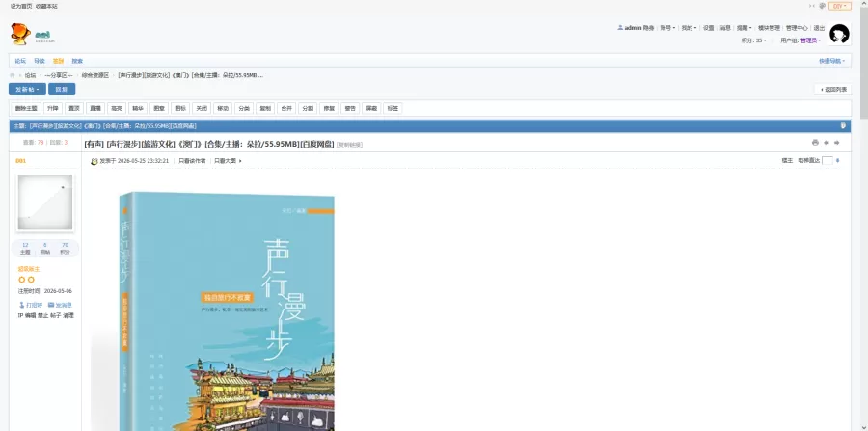Image resolution: width=868 pixels, height=431 pixels.
Task: Open 快捷导航 quick navigation dropdown
Action: pos(832,61)
